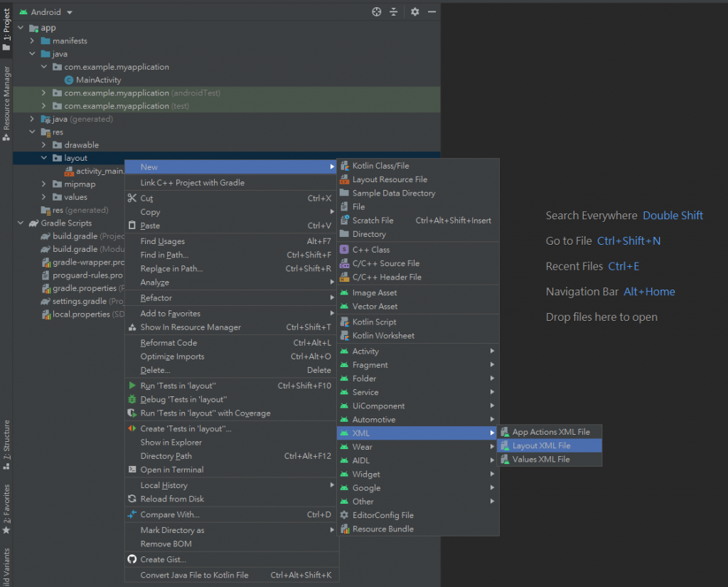Click the C/C++ Header File icon
Screen dimensions: 728x587
345,277
